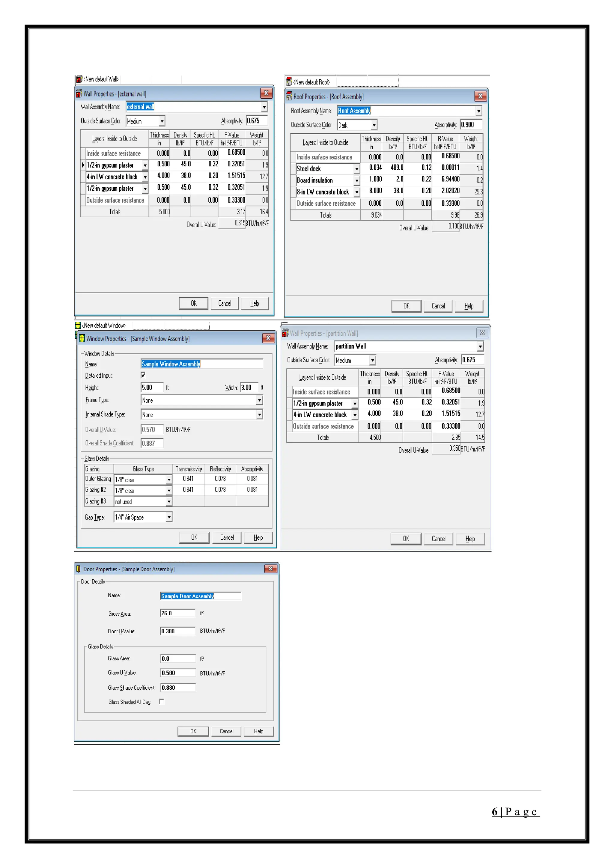This screenshot has width=614, height=868.
Task: Open the Frame Type dropdown
Action: click(x=259, y=400)
